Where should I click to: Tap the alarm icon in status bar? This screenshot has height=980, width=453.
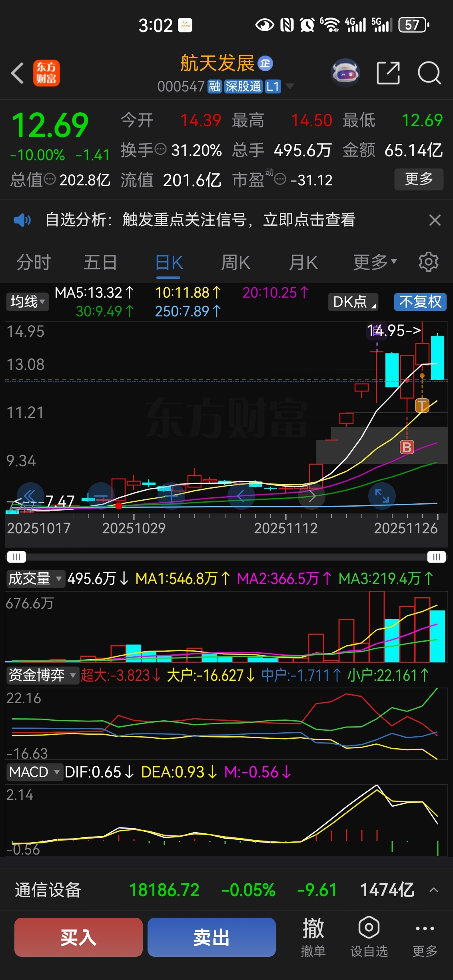point(307,25)
